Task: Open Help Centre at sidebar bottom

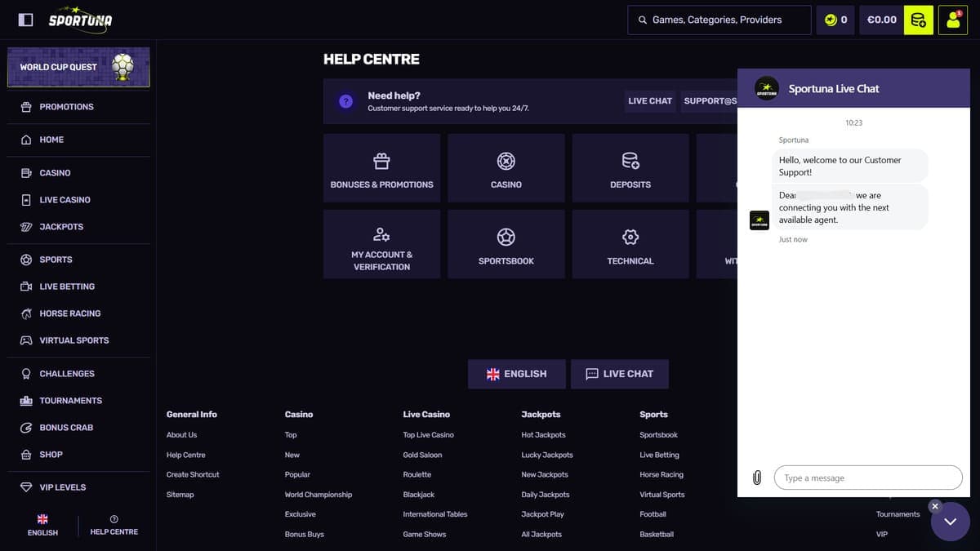Action: pos(114,525)
